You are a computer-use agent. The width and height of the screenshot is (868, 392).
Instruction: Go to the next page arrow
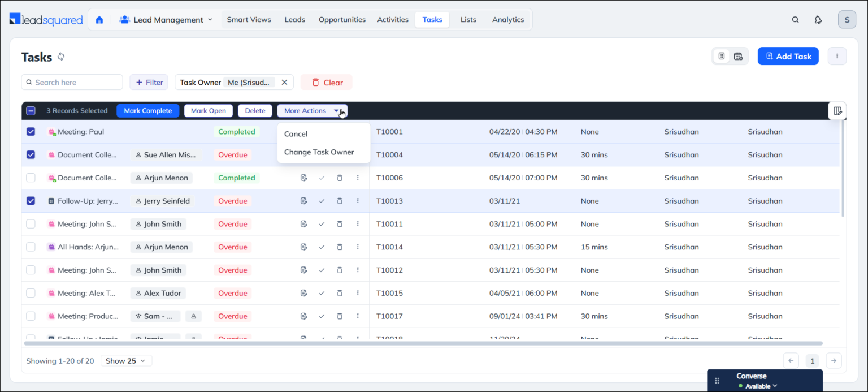point(834,361)
